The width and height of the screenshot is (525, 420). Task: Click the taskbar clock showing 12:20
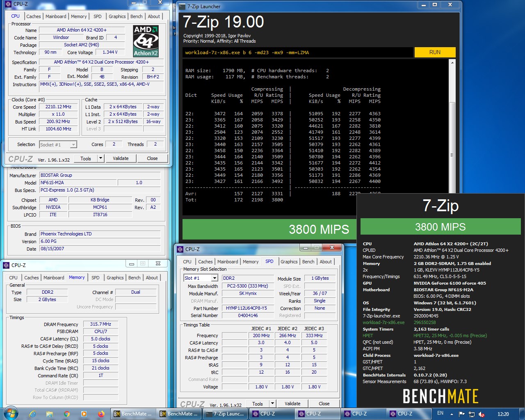coord(503,414)
